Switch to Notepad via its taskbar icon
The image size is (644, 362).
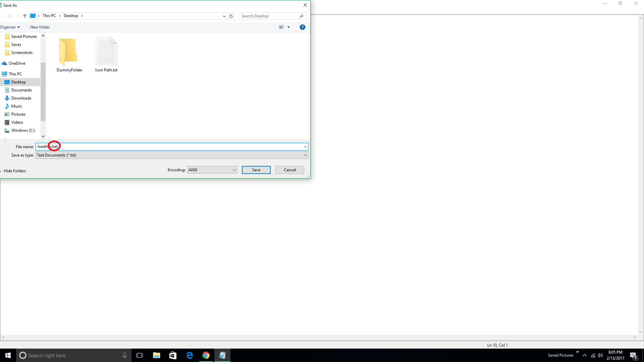[222, 355]
